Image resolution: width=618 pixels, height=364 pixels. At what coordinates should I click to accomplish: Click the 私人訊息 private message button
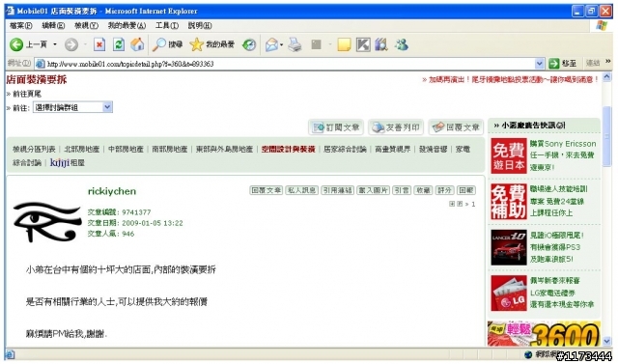tap(301, 190)
